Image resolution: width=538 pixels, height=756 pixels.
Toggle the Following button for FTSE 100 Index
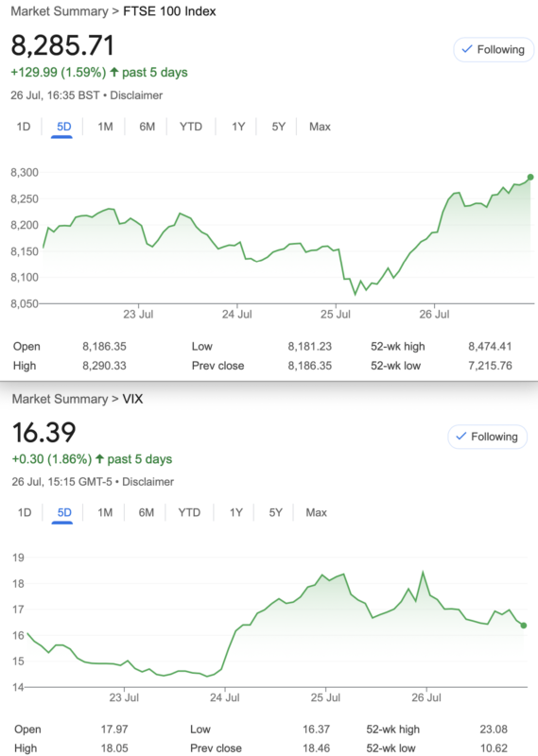[494, 50]
